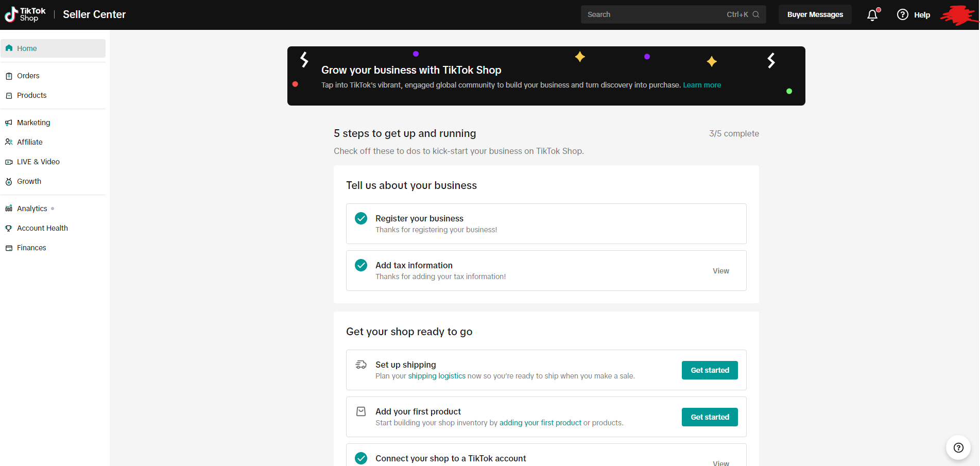Open Orders in the sidebar
This screenshot has height=466, width=980.
(53, 76)
